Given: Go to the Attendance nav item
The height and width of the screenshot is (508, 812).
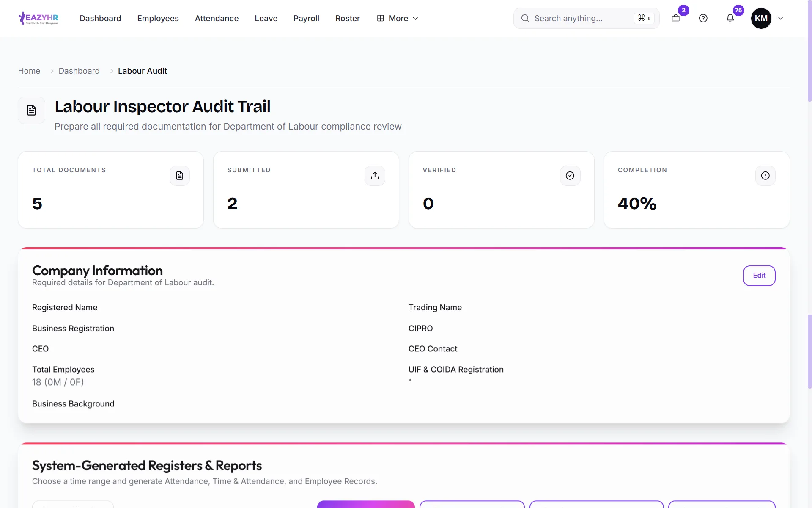Looking at the screenshot, I should (x=217, y=18).
